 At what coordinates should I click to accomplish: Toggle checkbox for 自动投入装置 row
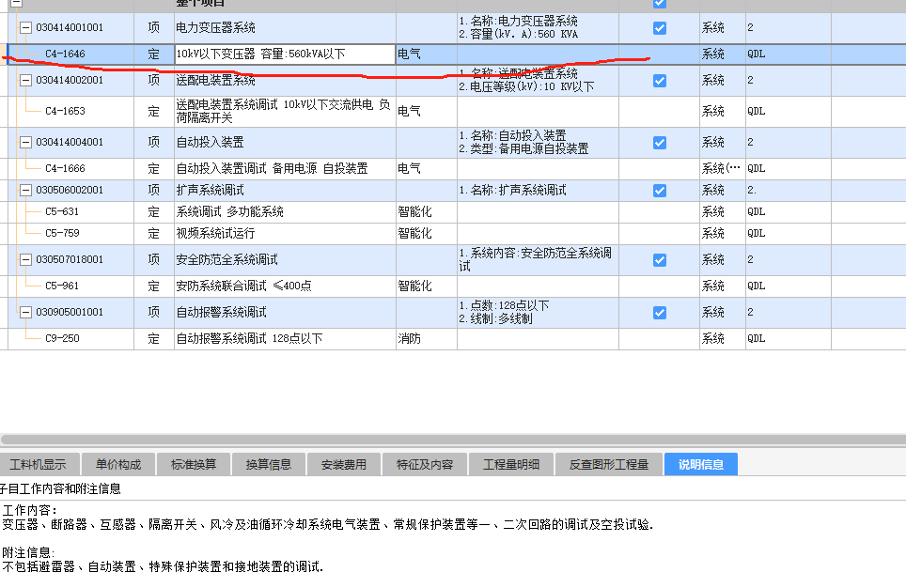point(659,142)
